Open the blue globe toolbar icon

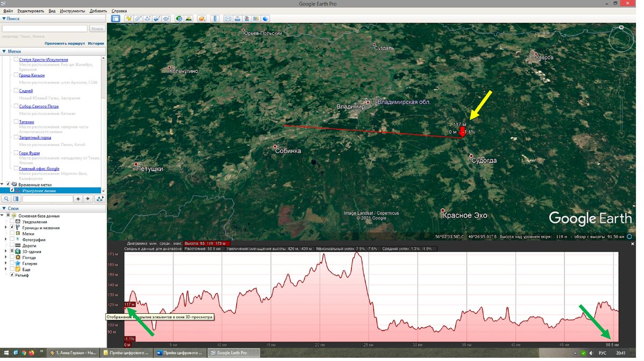pos(265,18)
